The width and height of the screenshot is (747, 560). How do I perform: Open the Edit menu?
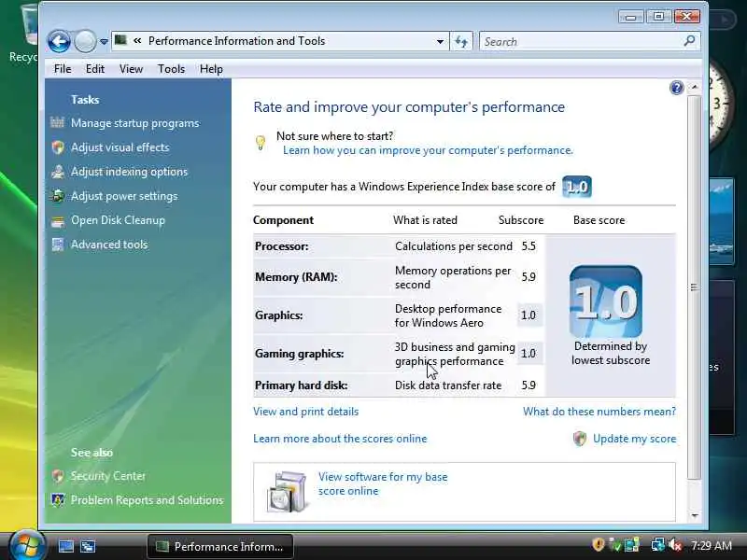[95, 69]
